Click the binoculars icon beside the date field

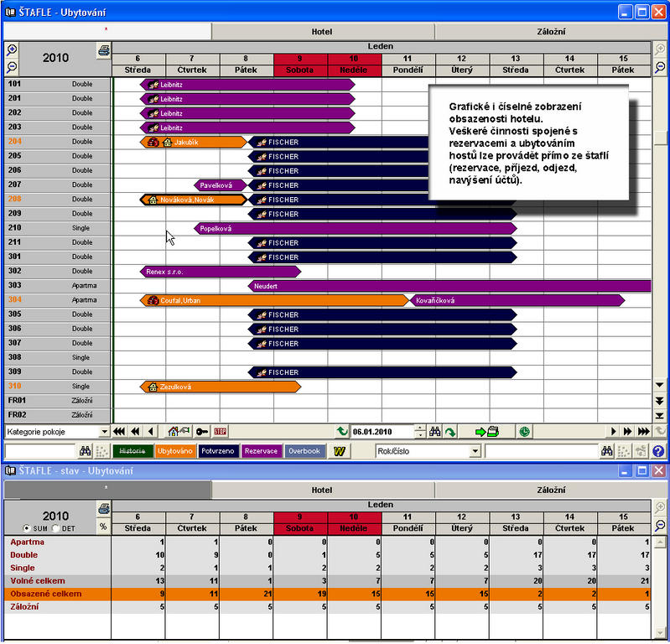coord(435,432)
